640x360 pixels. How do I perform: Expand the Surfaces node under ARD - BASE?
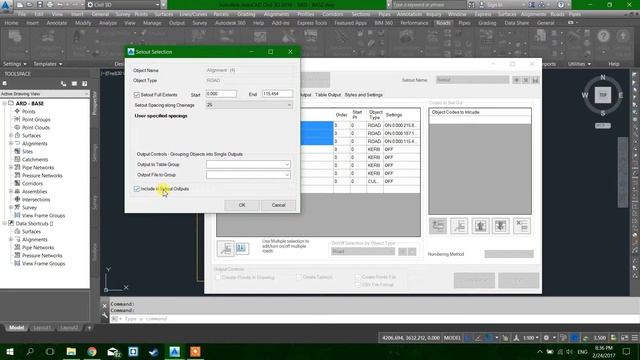point(11,136)
